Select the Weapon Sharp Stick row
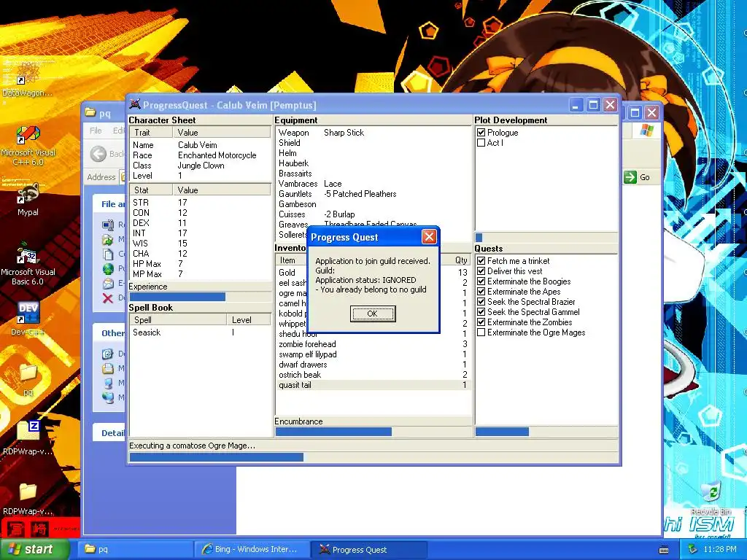This screenshot has height=560, width=747. coord(373,133)
